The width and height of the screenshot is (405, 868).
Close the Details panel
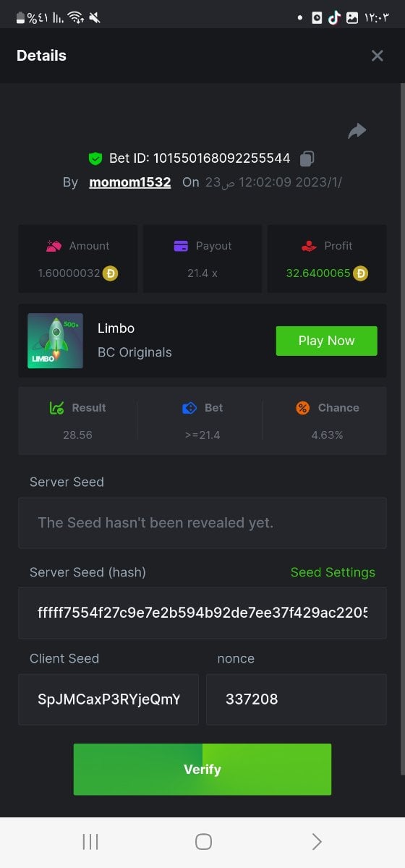click(377, 56)
